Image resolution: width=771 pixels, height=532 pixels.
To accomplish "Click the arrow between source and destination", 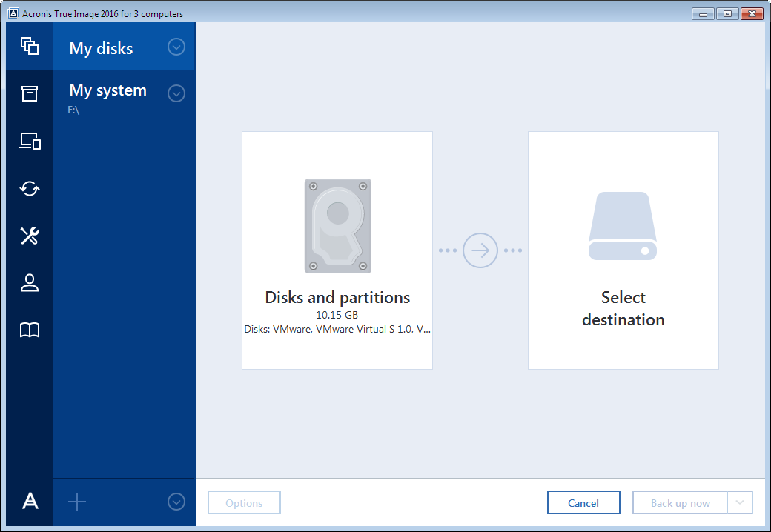I will [x=480, y=250].
